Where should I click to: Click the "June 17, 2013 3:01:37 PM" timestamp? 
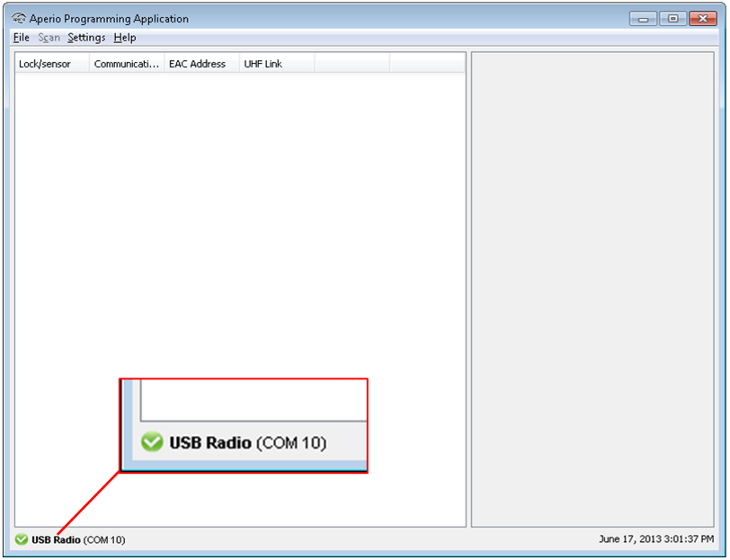tap(656, 539)
